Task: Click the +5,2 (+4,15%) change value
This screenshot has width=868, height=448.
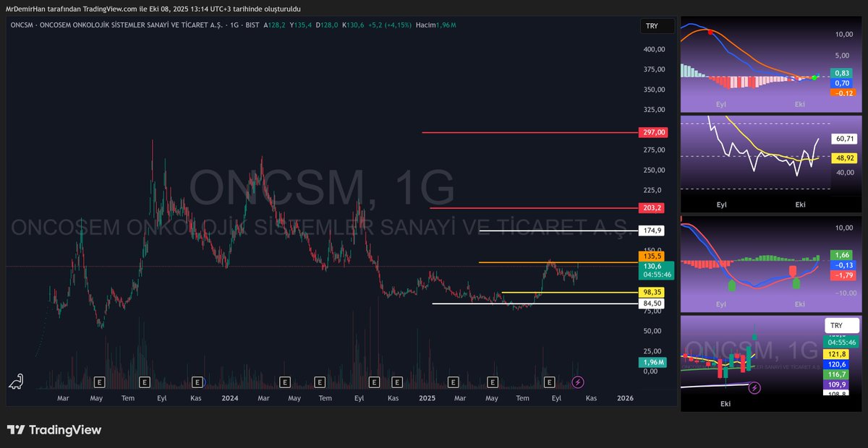Action: pos(390,25)
